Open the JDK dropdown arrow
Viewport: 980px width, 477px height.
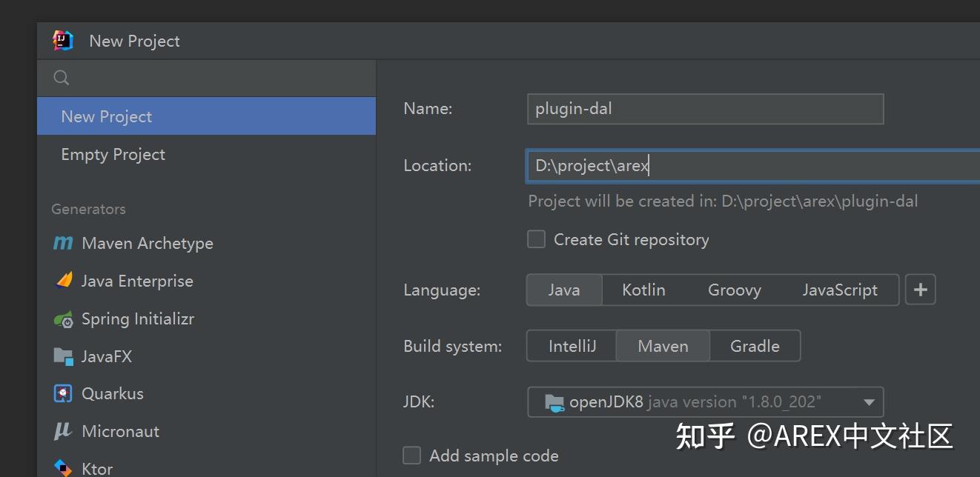(x=869, y=402)
